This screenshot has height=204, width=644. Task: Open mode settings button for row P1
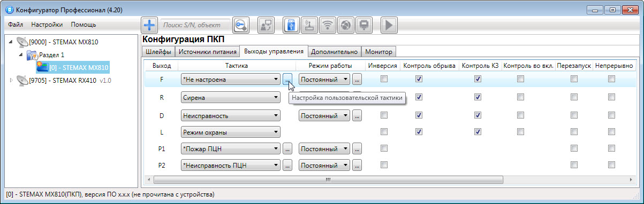coord(357,149)
